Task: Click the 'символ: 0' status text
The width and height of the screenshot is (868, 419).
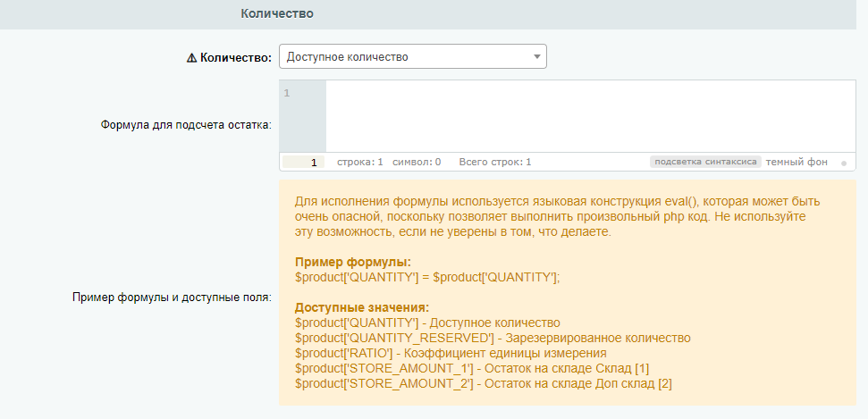Action: point(417,163)
